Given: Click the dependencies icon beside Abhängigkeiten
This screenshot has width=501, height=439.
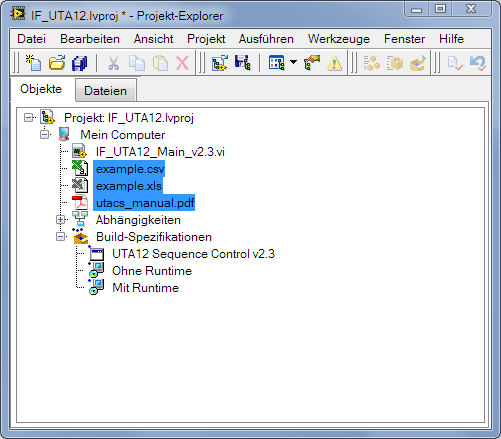Looking at the screenshot, I should (80, 219).
